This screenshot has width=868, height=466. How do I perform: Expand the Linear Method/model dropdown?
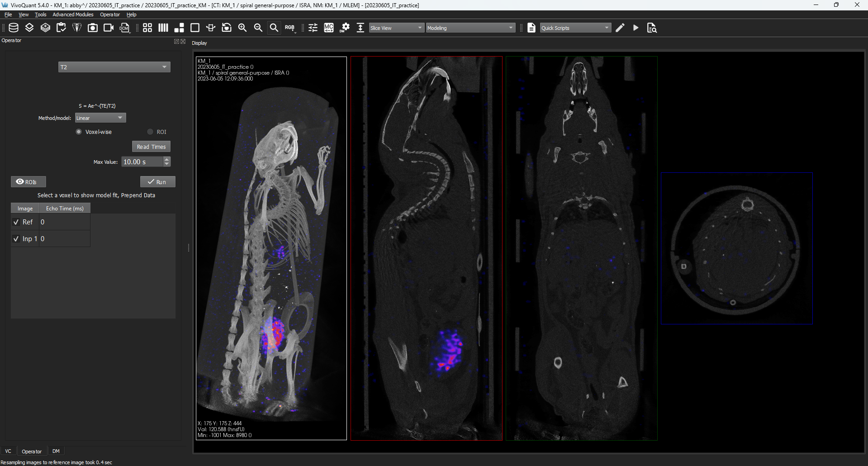click(x=100, y=118)
